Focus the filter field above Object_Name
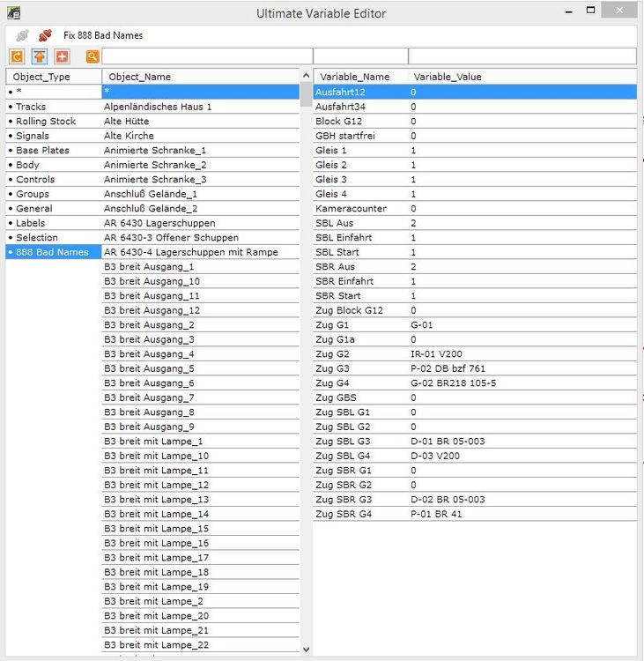 [x=206, y=56]
